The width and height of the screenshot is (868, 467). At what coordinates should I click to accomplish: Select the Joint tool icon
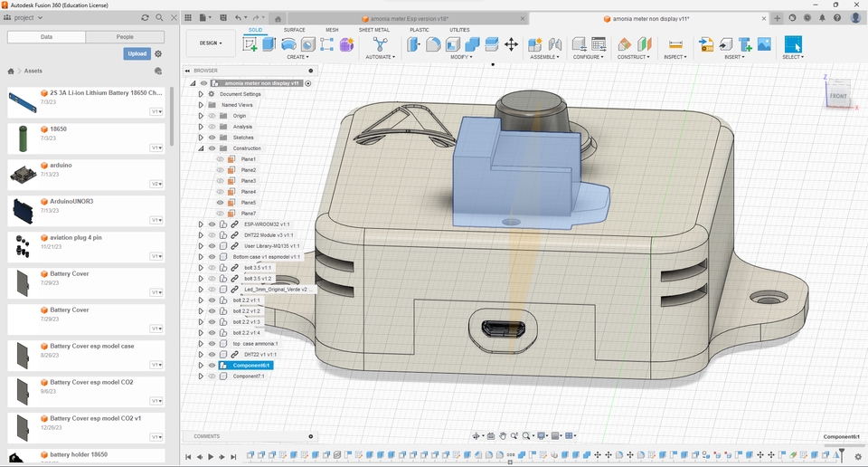coord(554,44)
